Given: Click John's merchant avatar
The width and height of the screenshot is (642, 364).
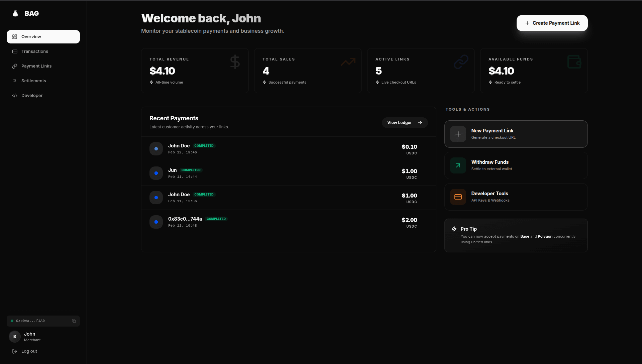Looking at the screenshot, I should tap(14, 336).
